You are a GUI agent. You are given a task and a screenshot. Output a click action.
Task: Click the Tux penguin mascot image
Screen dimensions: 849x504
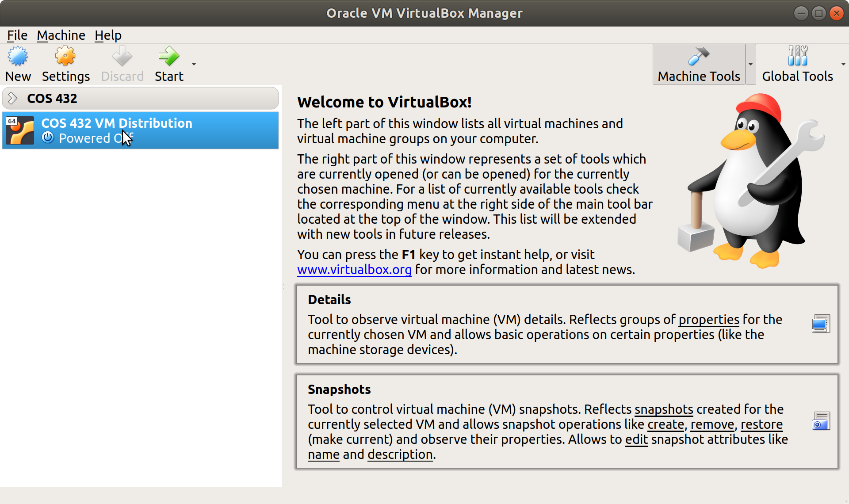tap(751, 180)
